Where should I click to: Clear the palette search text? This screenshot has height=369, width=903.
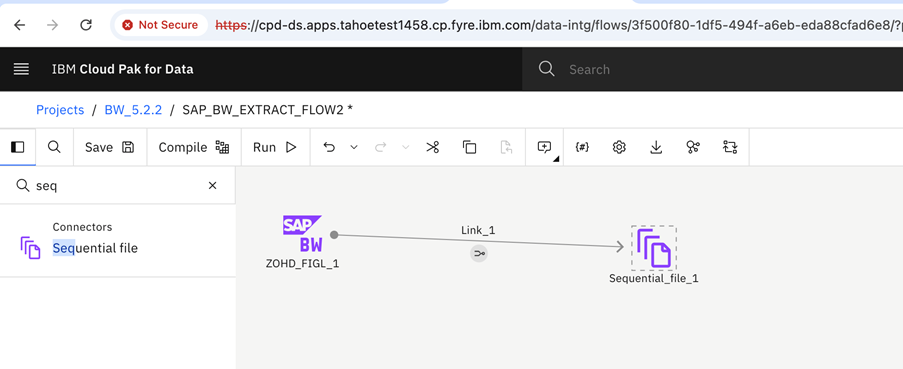coord(213,185)
